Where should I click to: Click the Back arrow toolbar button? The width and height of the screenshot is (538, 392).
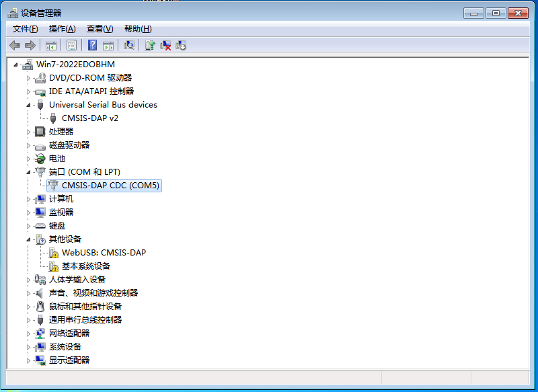click(x=15, y=45)
